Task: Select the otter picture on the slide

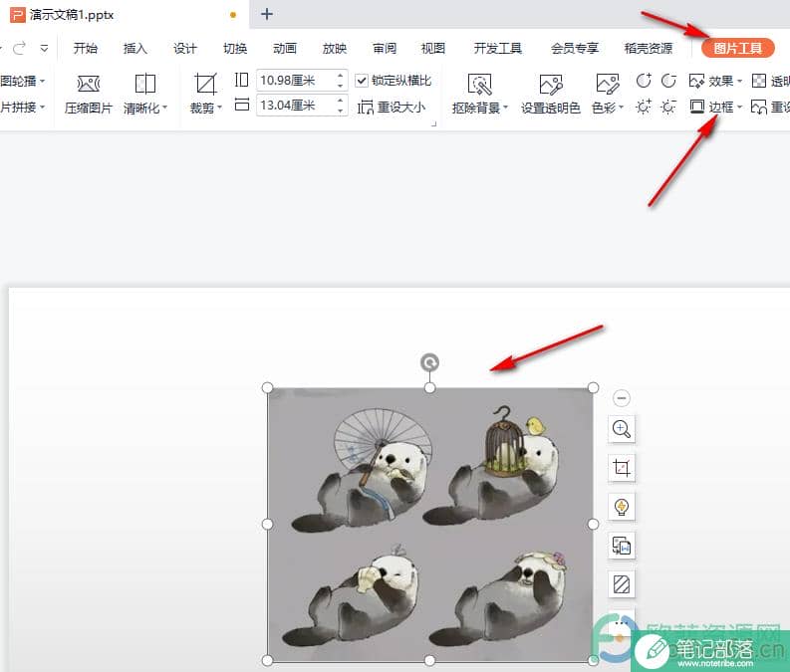Action: pyautogui.click(x=430, y=524)
